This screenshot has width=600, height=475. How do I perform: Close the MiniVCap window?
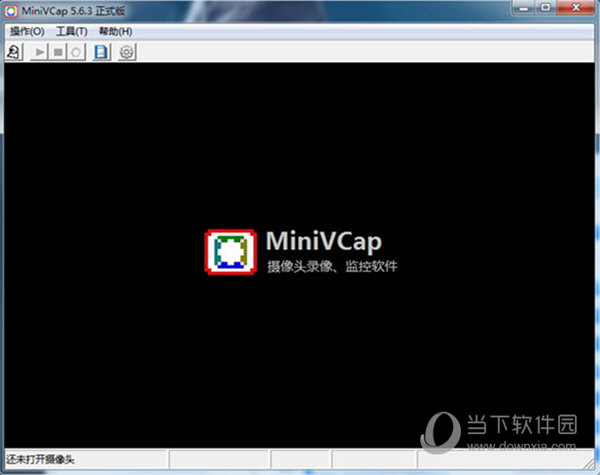(x=576, y=8)
